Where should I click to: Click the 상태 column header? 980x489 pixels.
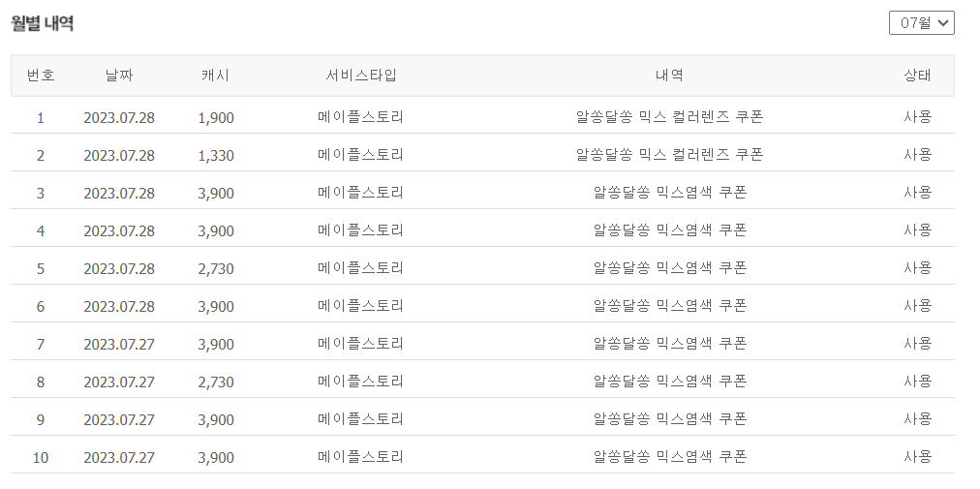(x=917, y=76)
